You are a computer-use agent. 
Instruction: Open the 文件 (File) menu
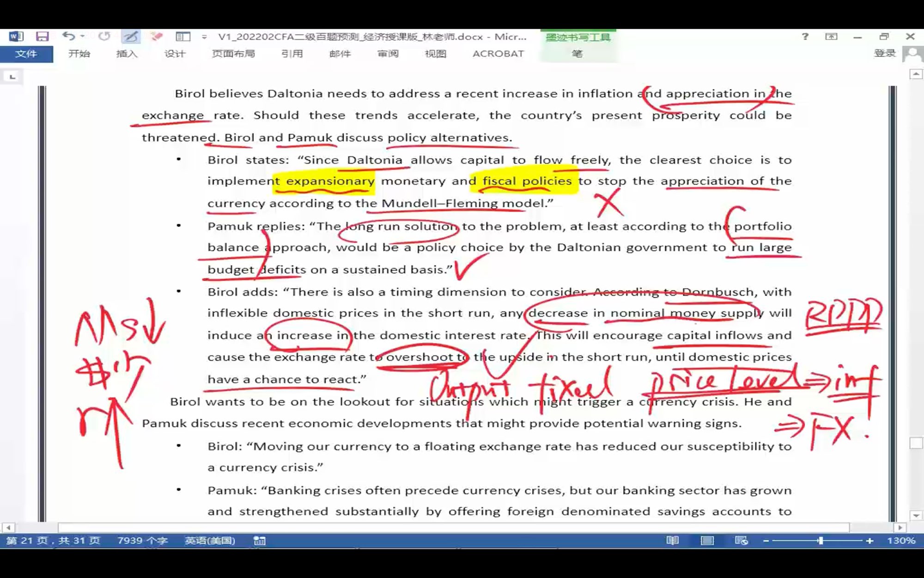click(x=26, y=54)
